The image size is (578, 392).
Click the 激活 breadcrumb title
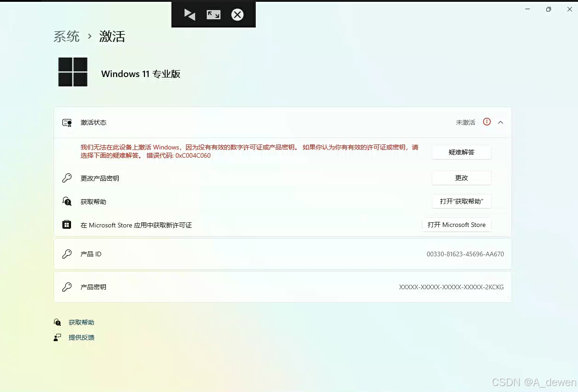pos(112,37)
